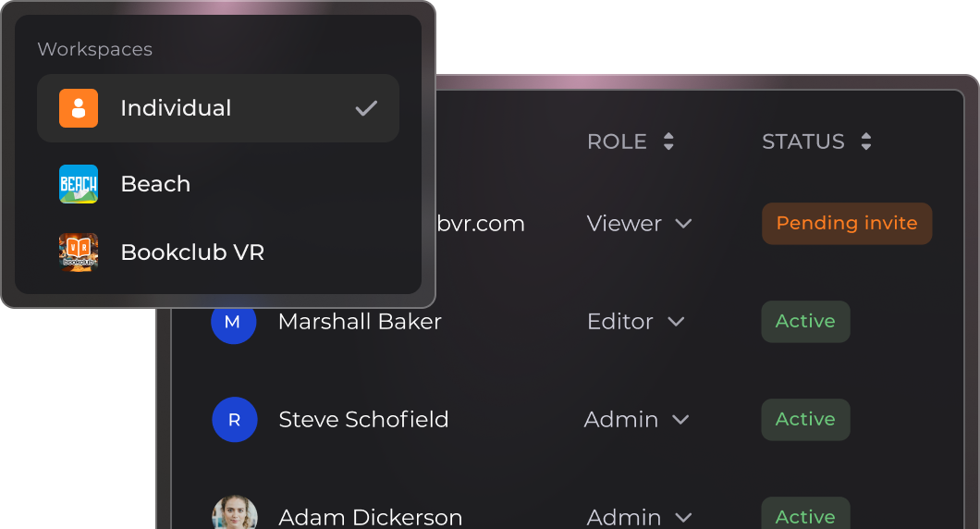The image size is (980, 529).
Task: Click the Beach workspace logo icon
Action: tap(79, 184)
